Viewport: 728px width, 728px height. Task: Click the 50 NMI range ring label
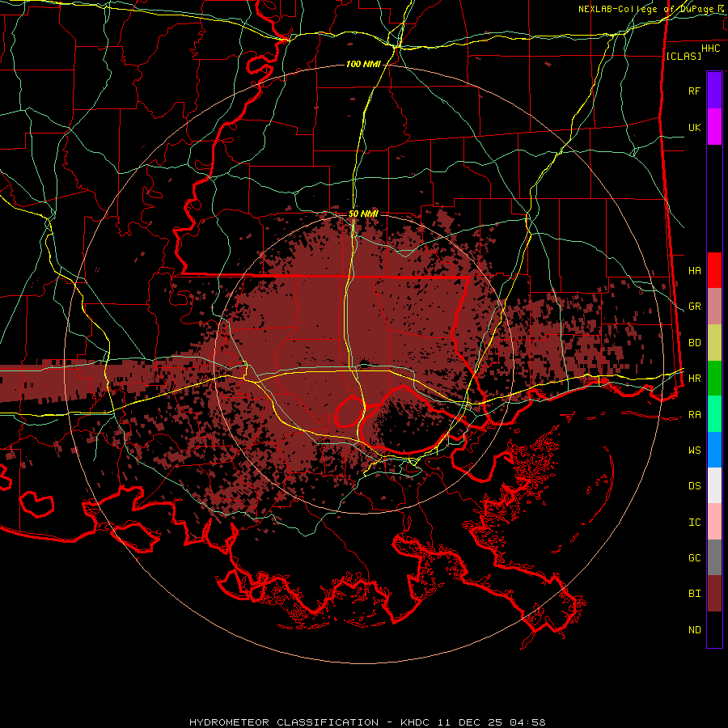coord(363,214)
